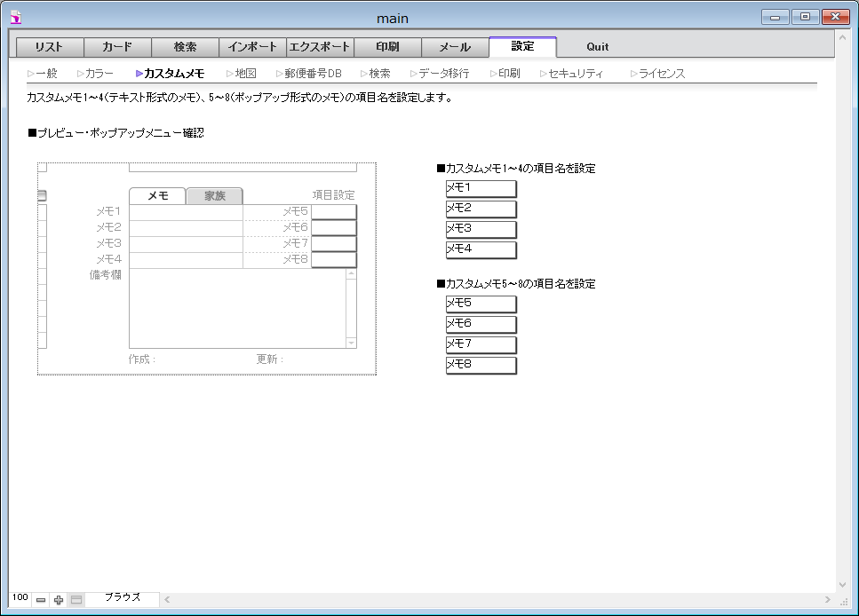The width and height of the screenshot is (859, 616).
Task: Toggle the status toolbar icon
Action: pos(76,600)
